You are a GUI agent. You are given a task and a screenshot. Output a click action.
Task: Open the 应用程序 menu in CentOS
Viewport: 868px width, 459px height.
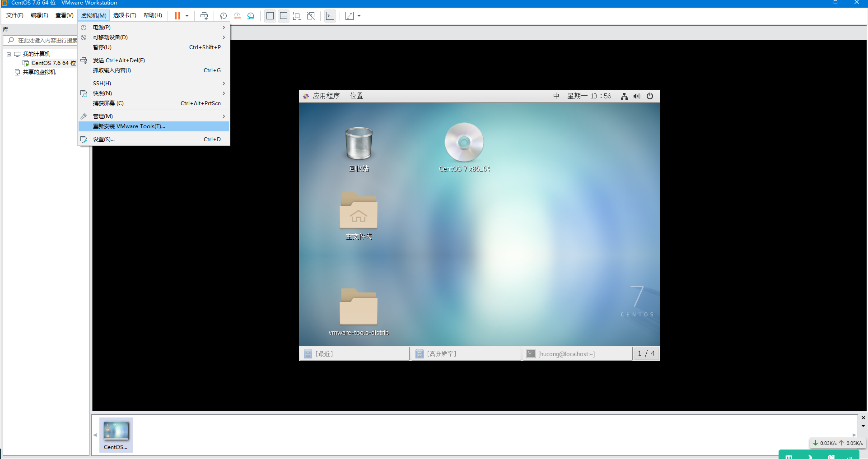coord(322,96)
